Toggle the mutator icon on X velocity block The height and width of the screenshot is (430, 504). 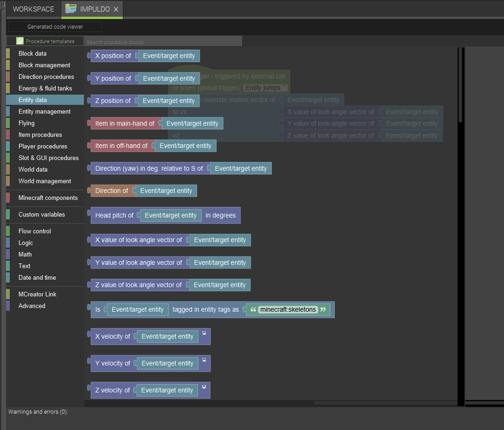(204, 333)
